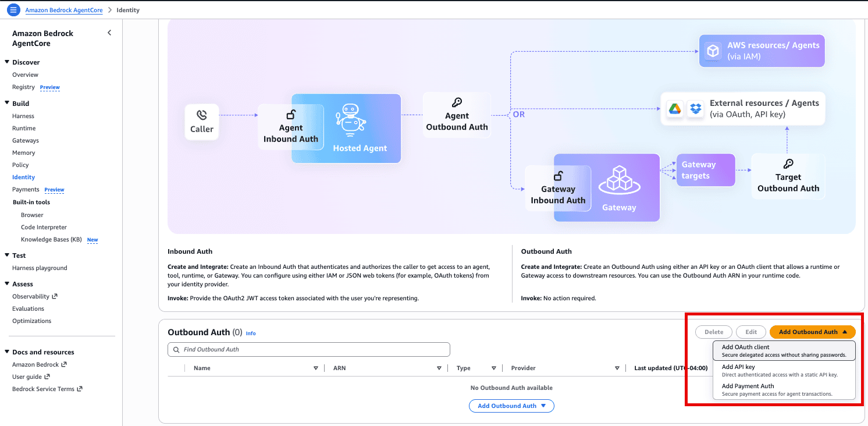Click the Gateway targets box in diagram

(x=706, y=170)
